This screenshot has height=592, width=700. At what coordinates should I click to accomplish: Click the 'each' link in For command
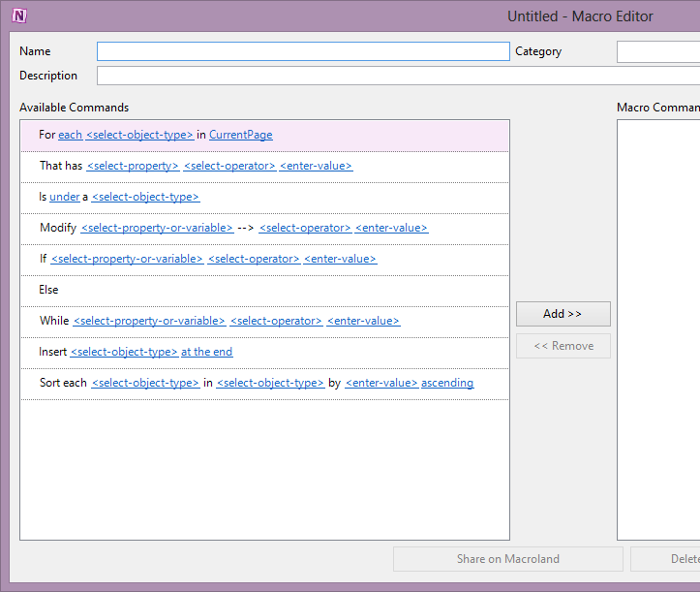click(x=70, y=135)
